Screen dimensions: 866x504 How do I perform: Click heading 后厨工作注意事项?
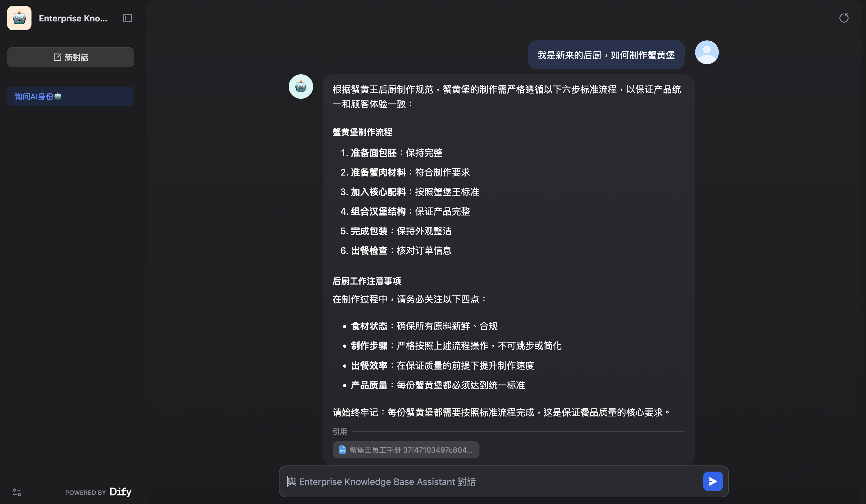pyautogui.click(x=367, y=281)
